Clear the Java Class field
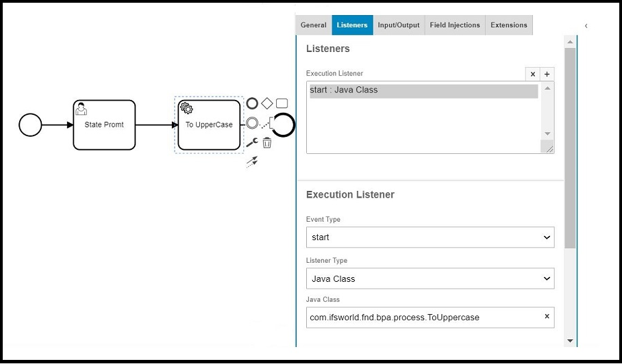622x364 pixels. (547, 317)
